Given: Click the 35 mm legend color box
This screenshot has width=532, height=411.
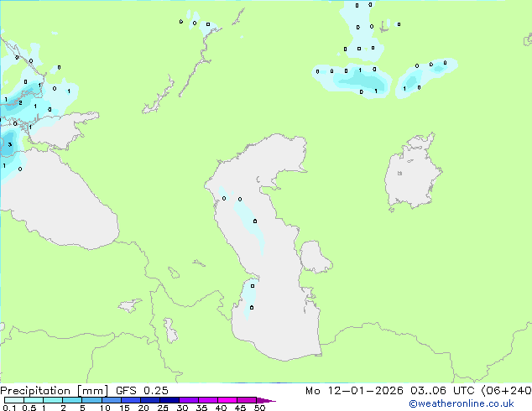Looking at the screenshot, I should [x=208, y=400].
